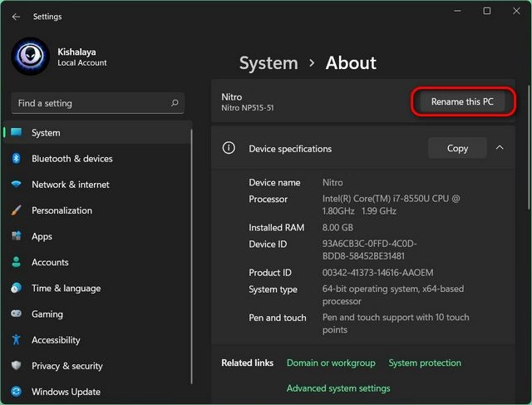Open Advanced system settings link

(338, 388)
